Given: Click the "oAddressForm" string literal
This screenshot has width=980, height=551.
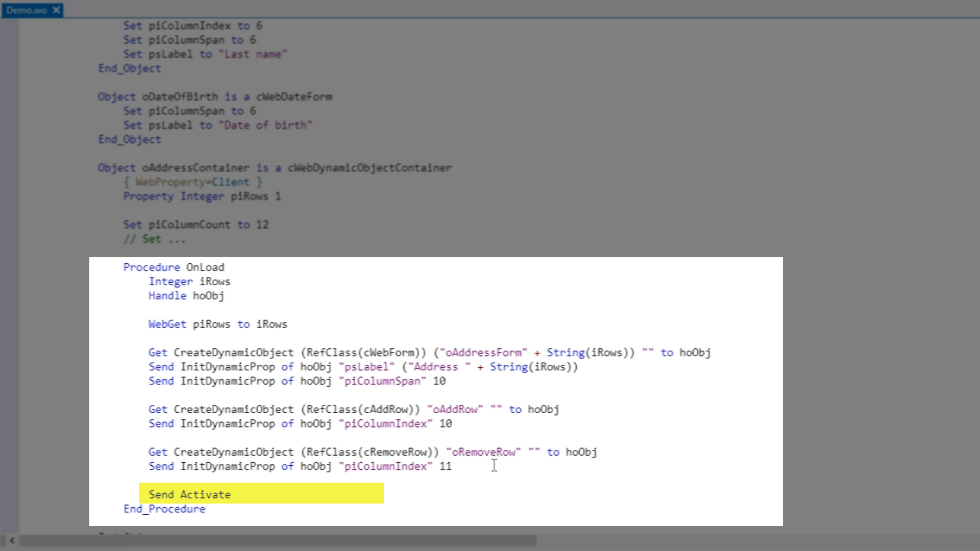Looking at the screenshot, I should tap(483, 353).
